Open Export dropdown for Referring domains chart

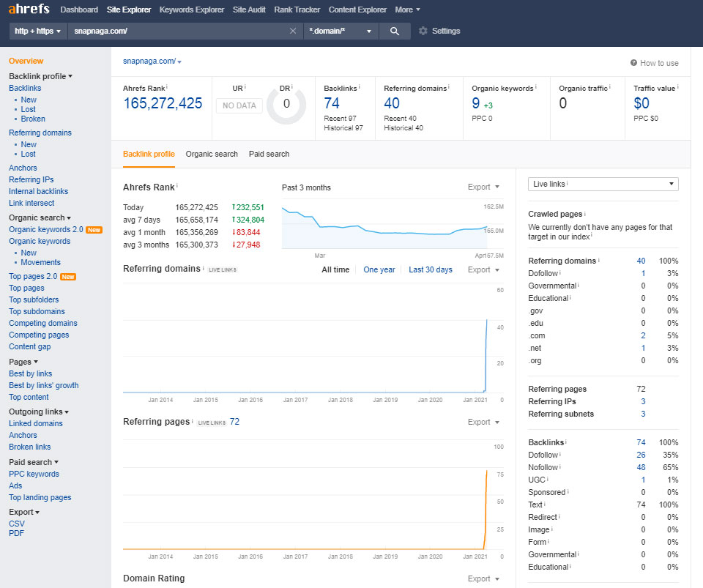pyautogui.click(x=483, y=269)
